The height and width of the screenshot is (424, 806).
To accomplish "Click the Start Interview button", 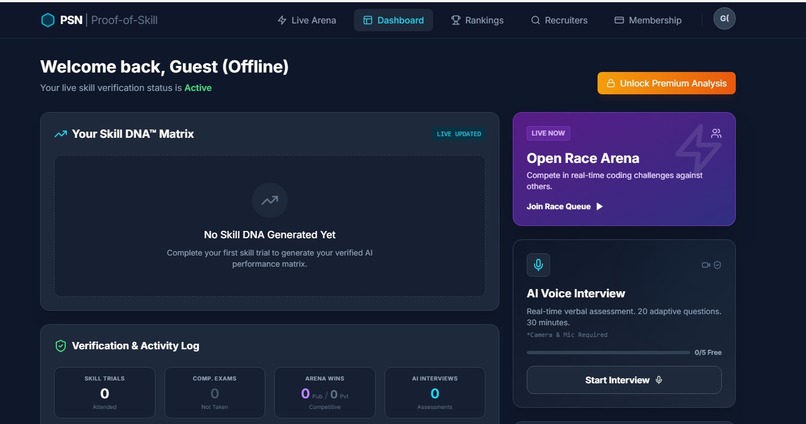I will 624,380.
